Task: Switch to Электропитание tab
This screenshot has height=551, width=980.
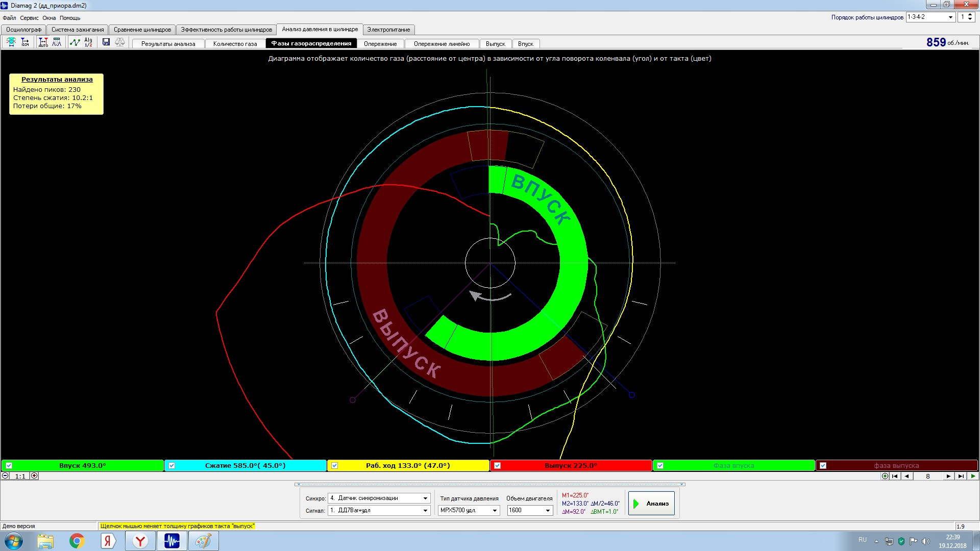Action: pyautogui.click(x=388, y=30)
